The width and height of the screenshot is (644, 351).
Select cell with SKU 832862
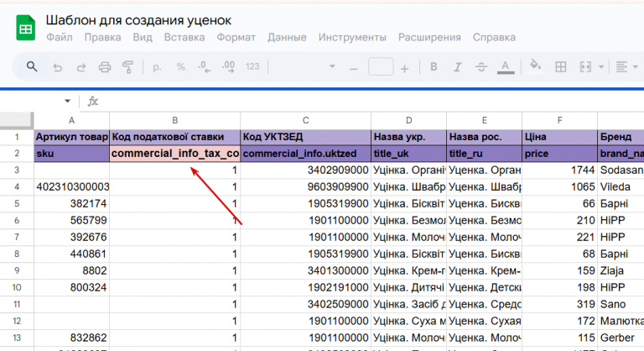pos(71,338)
